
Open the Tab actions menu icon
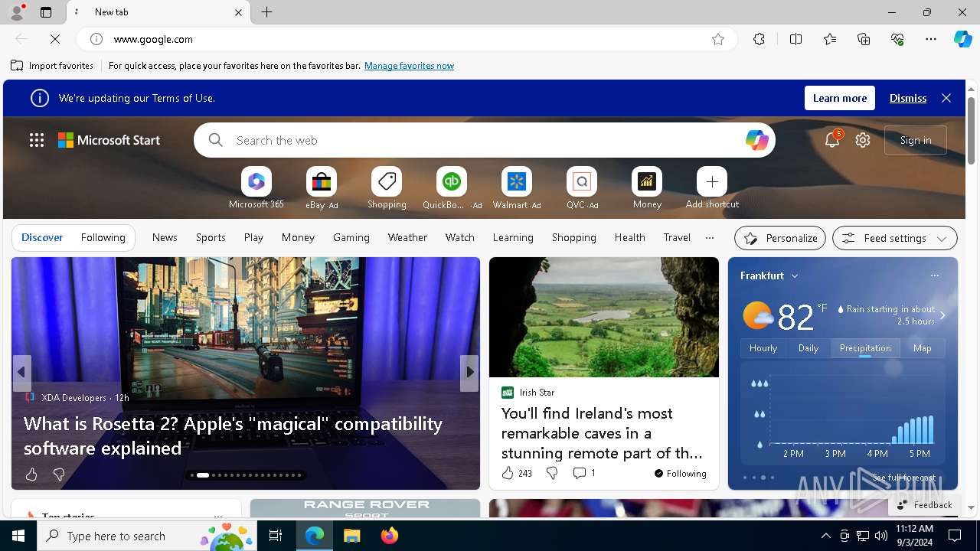(46, 12)
